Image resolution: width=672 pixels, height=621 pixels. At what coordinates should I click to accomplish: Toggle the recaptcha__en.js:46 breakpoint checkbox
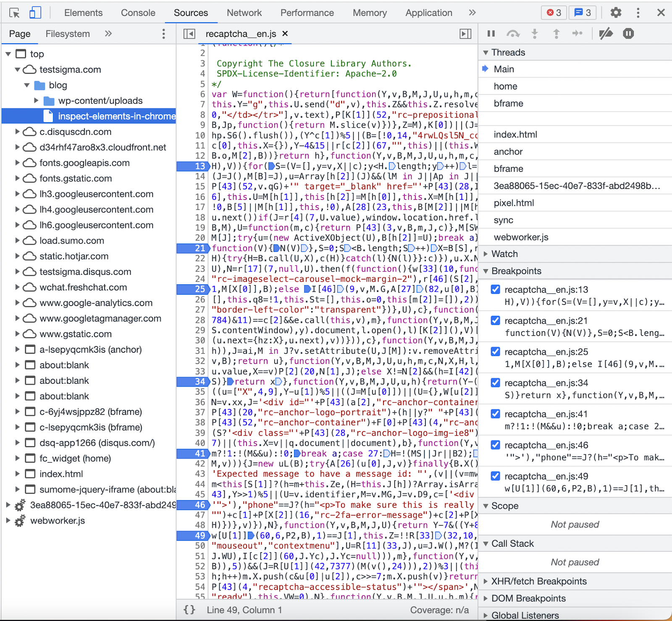pyautogui.click(x=496, y=445)
